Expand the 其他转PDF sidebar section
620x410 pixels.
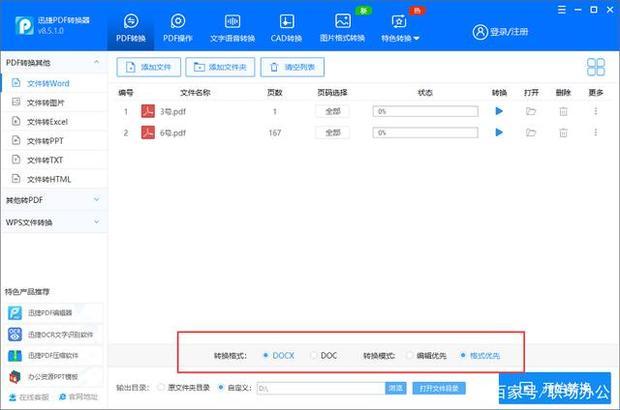tap(52, 200)
